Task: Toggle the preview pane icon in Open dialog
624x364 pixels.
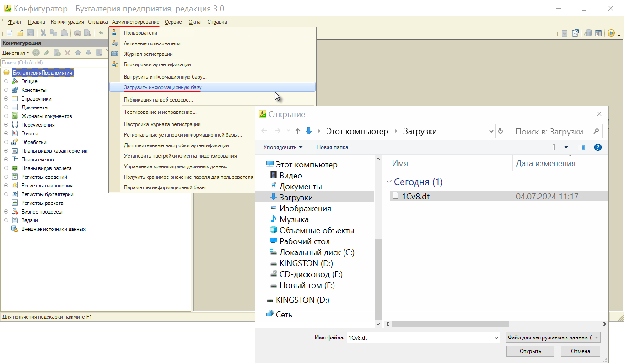Action: [x=581, y=147]
